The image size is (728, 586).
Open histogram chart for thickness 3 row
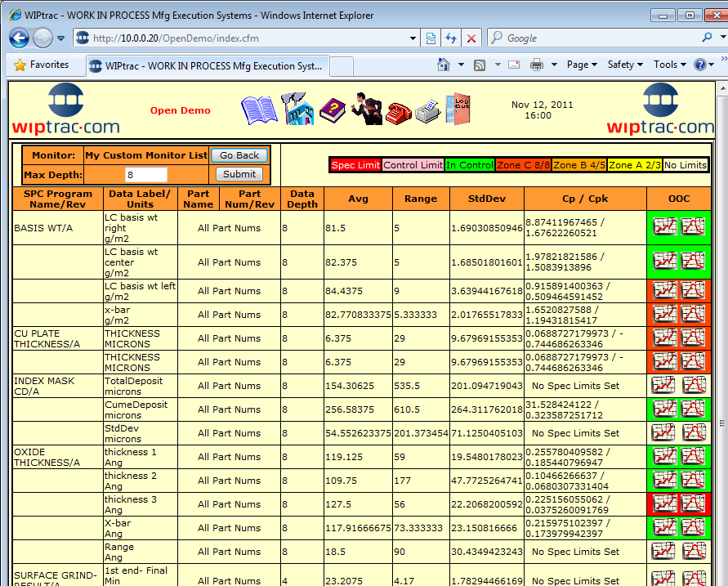tap(694, 504)
